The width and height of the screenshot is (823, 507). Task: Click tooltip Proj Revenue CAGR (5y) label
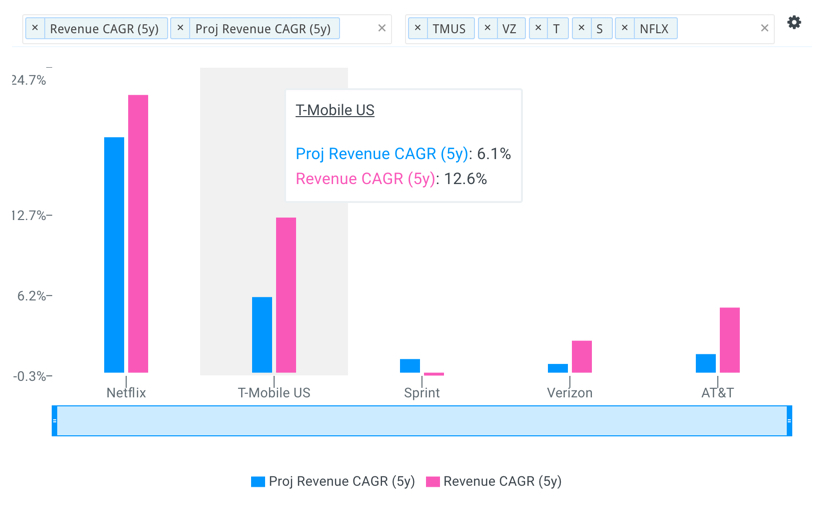pyautogui.click(x=382, y=154)
